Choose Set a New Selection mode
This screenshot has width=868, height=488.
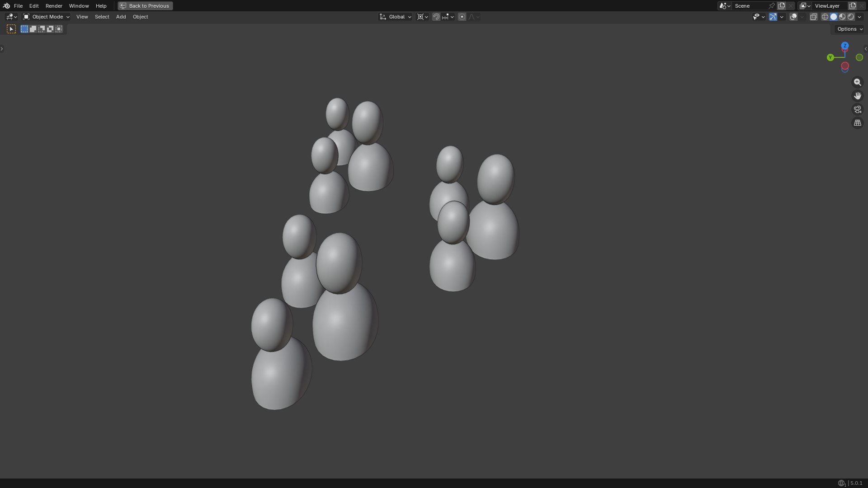pyautogui.click(x=24, y=29)
